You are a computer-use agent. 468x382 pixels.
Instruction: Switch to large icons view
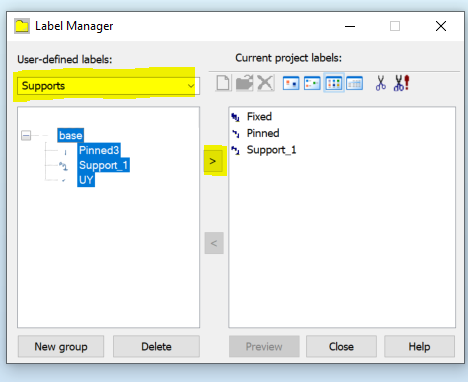[291, 83]
